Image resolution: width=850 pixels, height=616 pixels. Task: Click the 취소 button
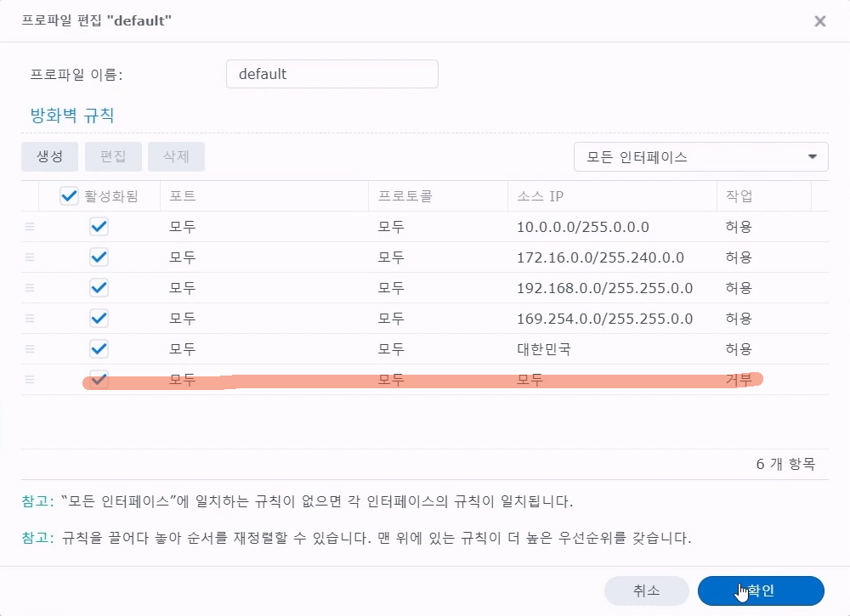coord(646,591)
